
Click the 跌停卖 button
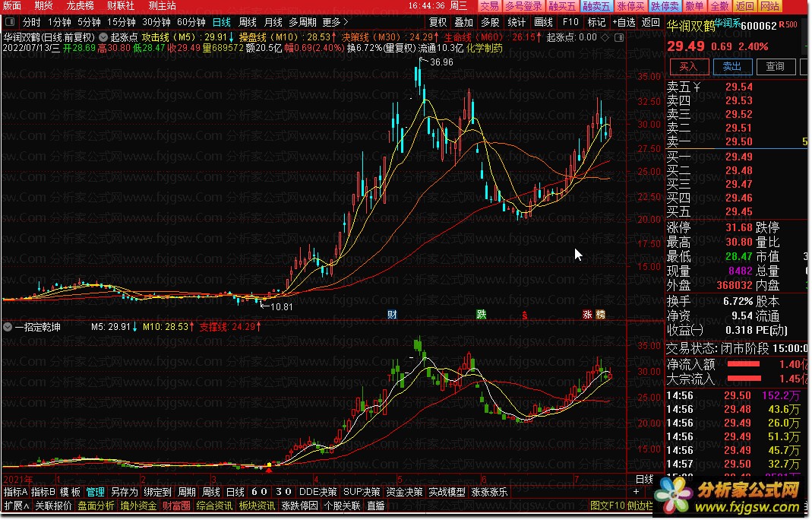coord(665,6)
